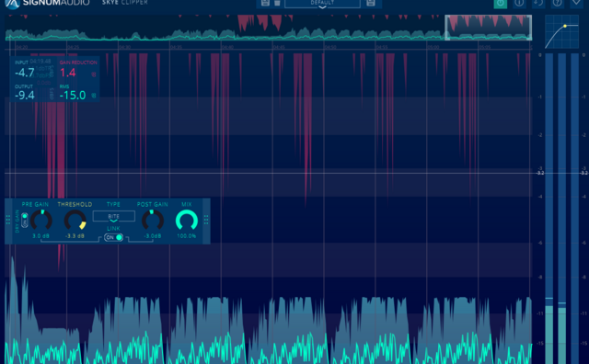589x364 pixels.
Task: Open the TYPE dropdown showing BITE
Action: pyautogui.click(x=114, y=217)
